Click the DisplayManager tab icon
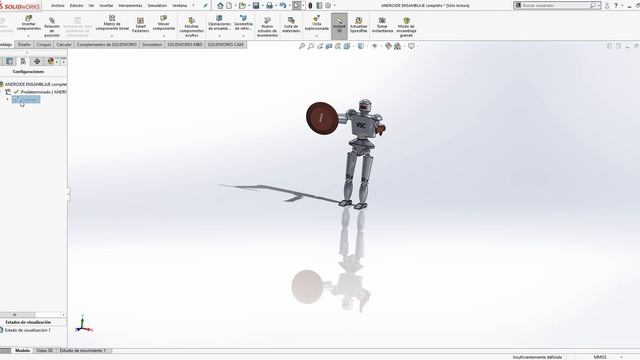Image resolution: width=640 pixels, height=360 pixels. tap(51, 61)
